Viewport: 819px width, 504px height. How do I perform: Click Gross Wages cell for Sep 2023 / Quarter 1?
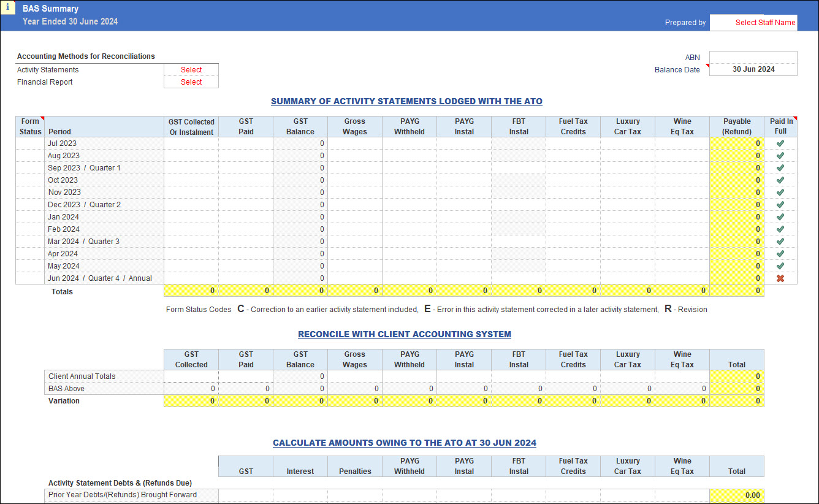355,167
